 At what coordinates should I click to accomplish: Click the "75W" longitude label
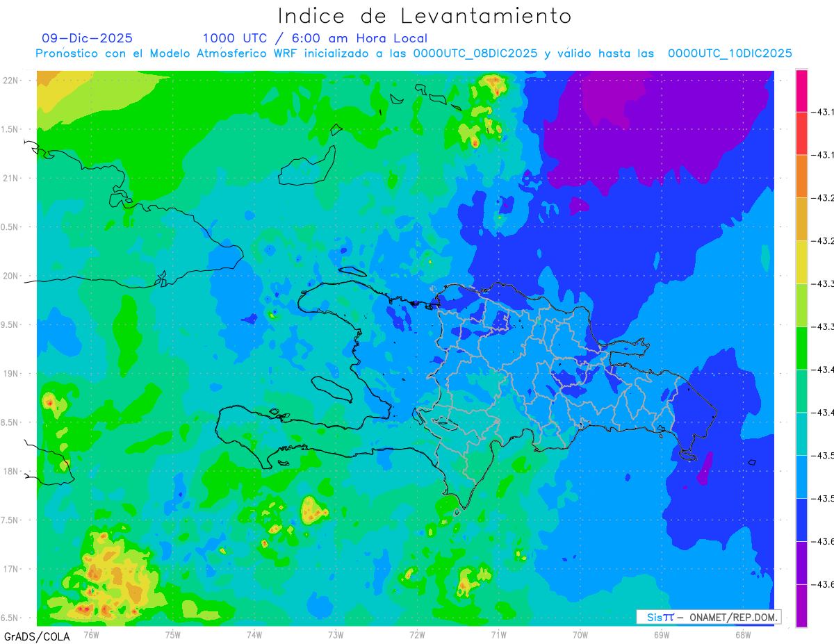[173, 634]
